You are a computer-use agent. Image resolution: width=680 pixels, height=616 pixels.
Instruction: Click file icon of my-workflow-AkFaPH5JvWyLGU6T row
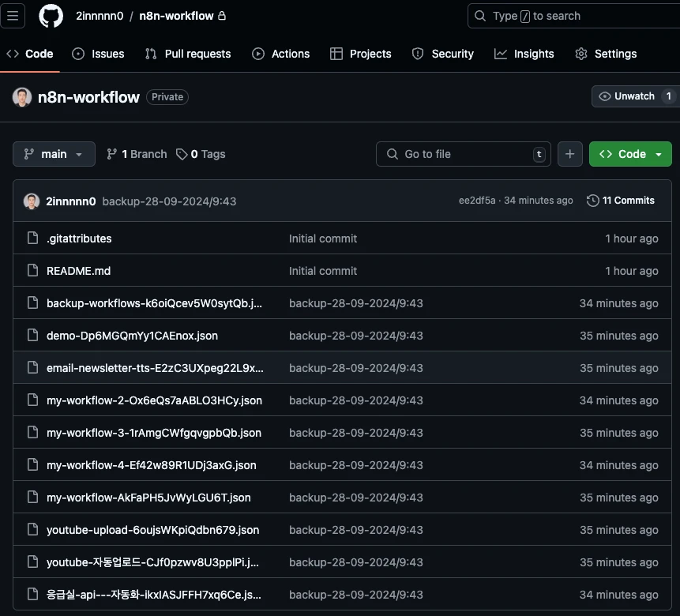[x=32, y=497]
